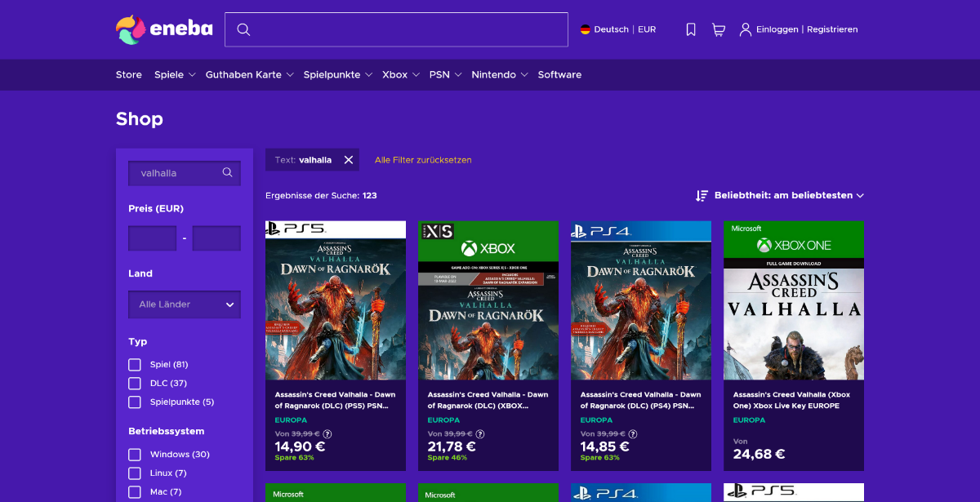The width and height of the screenshot is (980, 502).
Task: Check the Spiel (81) checkbox
Action: (x=135, y=364)
